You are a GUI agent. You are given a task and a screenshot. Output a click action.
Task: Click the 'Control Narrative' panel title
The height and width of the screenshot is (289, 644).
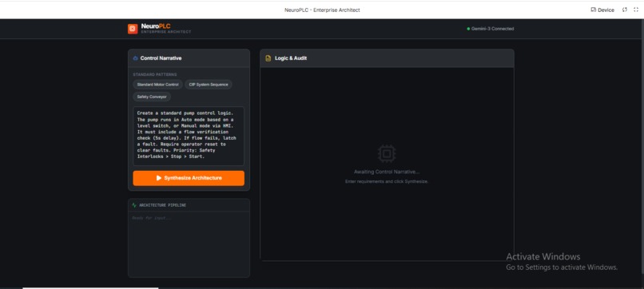pos(161,58)
